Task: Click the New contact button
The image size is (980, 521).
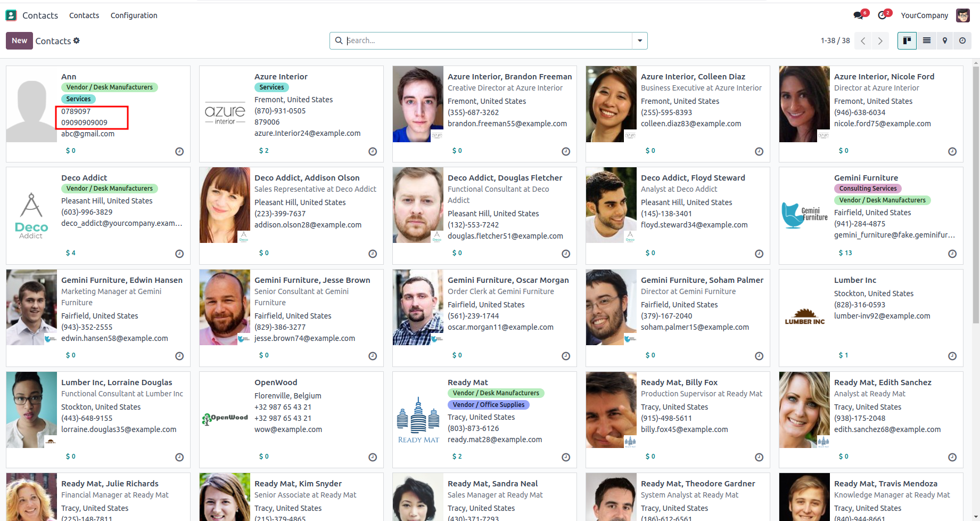Action: (x=19, y=40)
